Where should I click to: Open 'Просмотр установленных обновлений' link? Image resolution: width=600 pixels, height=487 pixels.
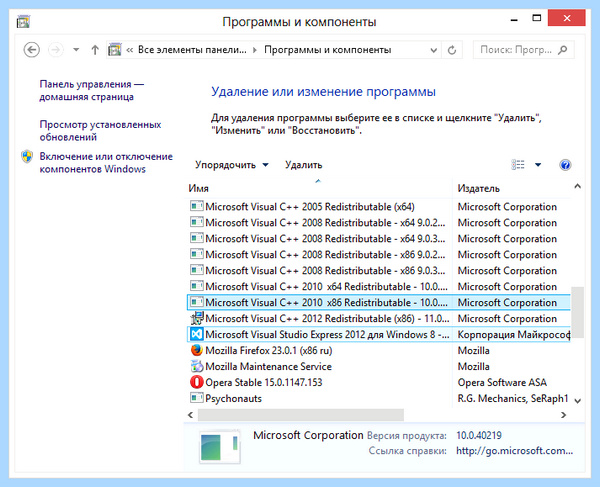pyautogui.click(x=100, y=130)
